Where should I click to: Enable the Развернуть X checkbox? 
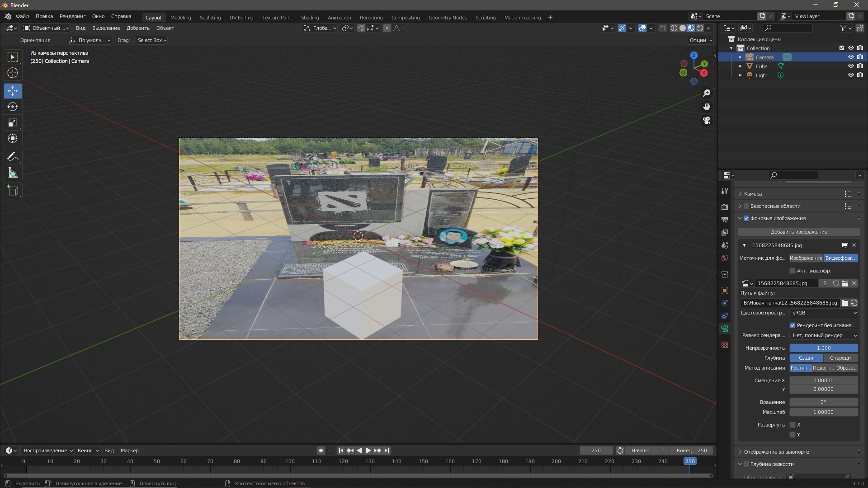793,425
